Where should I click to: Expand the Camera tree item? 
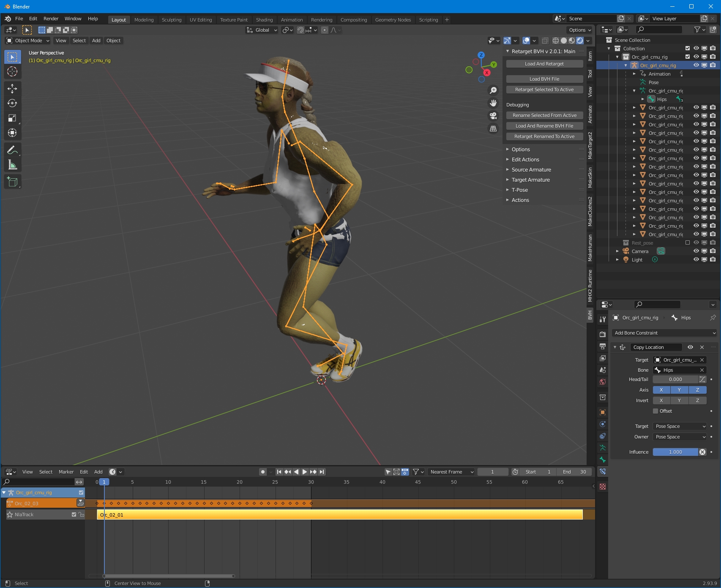click(x=617, y=251)
